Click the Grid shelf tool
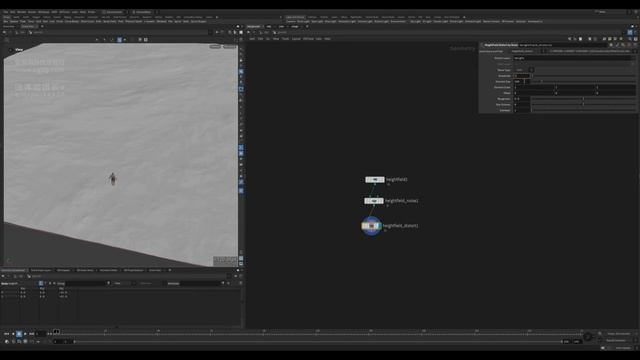This screenshot has height=360, width=640. tap(38, 21)
